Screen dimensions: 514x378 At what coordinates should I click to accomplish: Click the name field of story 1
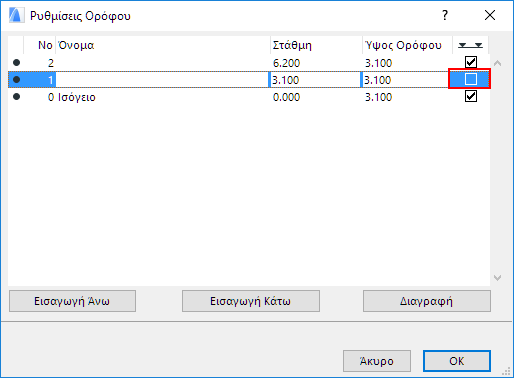point(162,80)
